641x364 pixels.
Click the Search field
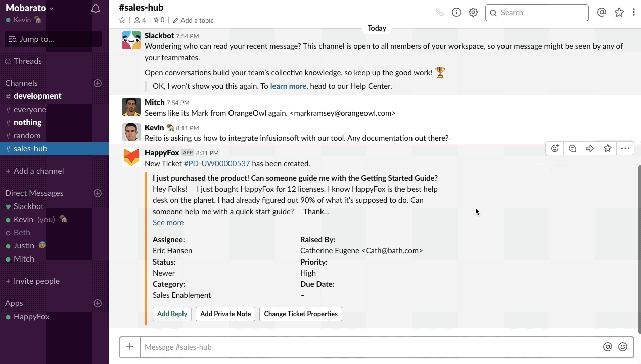tap(537, 13)
